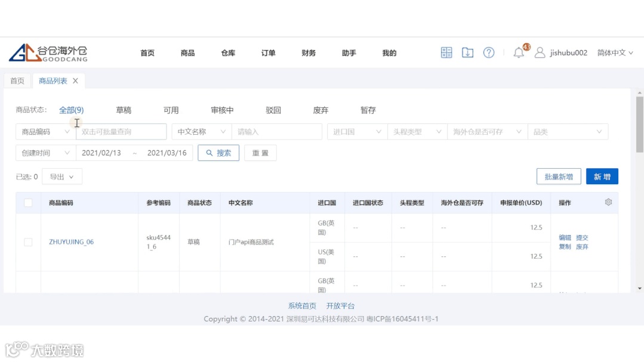Open the calculator grid icon in header
The width and height of the screenshot is (644, 362).
click(x=446, y=52)
